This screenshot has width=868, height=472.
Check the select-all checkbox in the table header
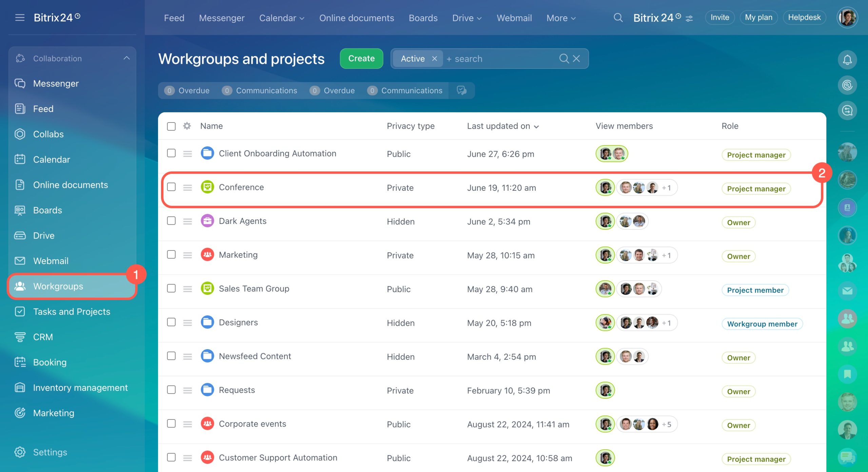click(171, 126)
